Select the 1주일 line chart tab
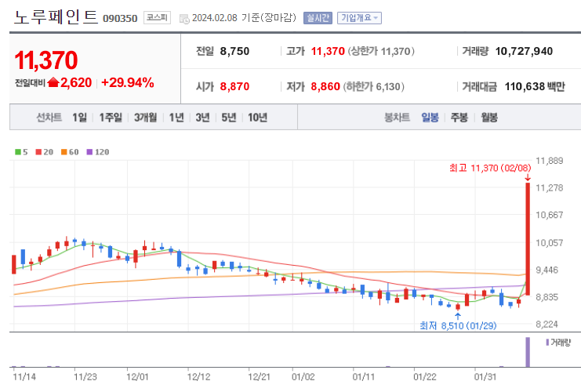The width and height of the screenshot is (581, 392). pos(111,118)
